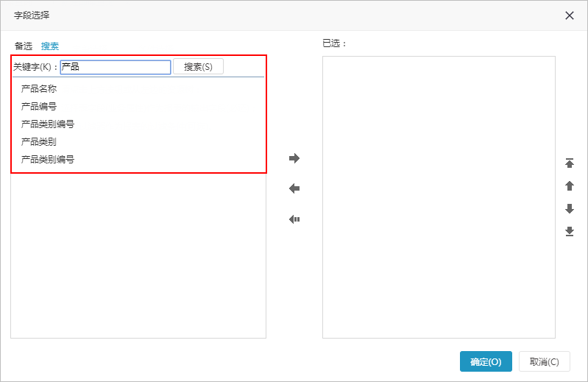Switch to the 备选 tab

[24, 46]
